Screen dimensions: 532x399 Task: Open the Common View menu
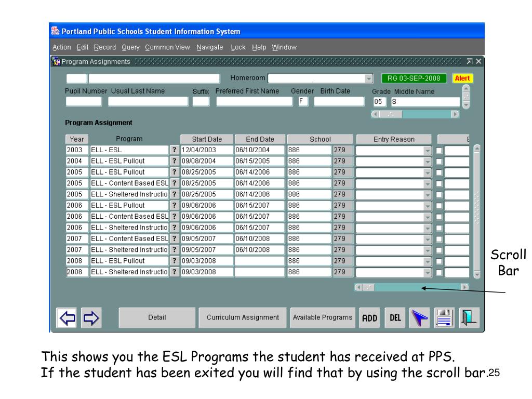pos(168,47)
